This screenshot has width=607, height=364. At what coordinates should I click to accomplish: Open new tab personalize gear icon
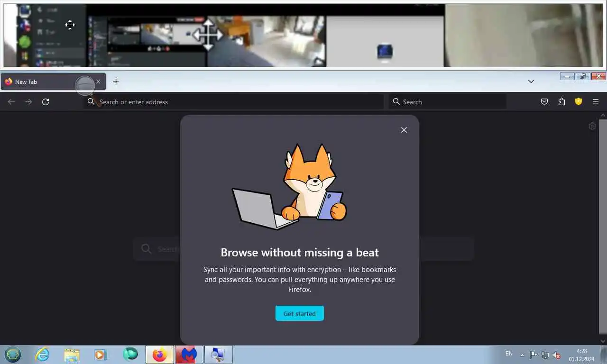[592, 126]
